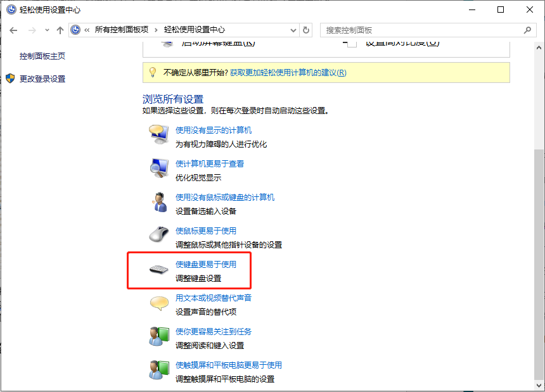Viewport: 545px width, 392px height.
Task: Click the Ease of Access shield icon in sidebar
Action: [9, 79]
